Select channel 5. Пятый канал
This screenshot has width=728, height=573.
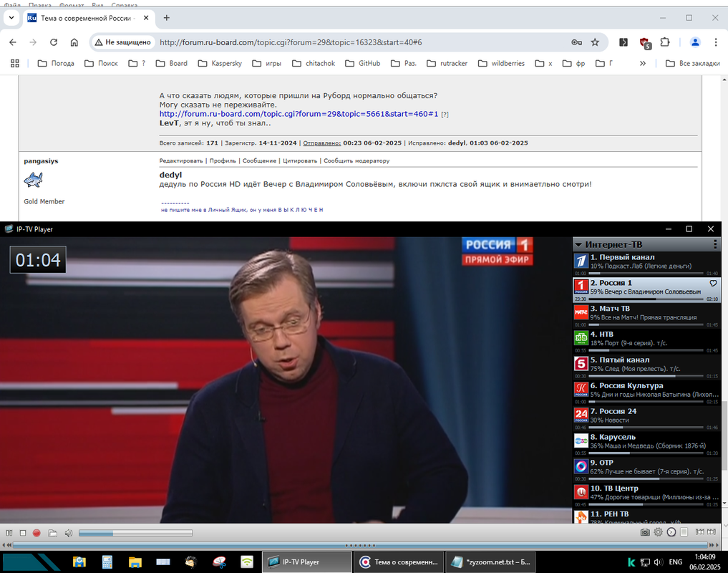pos(646,366)
